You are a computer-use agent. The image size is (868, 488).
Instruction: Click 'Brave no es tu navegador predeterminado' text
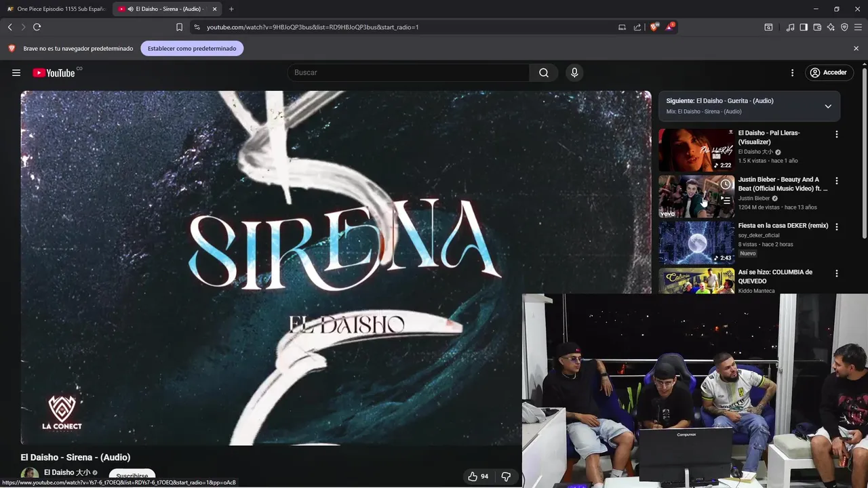[x=78, y=49]
